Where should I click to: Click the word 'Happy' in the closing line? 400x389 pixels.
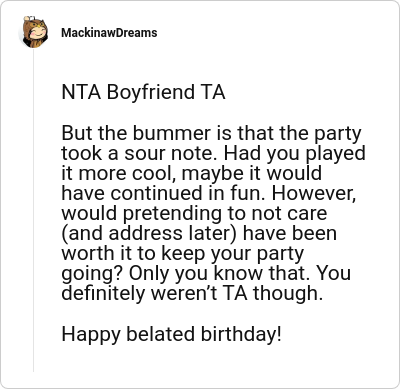(x=91, y=335)
